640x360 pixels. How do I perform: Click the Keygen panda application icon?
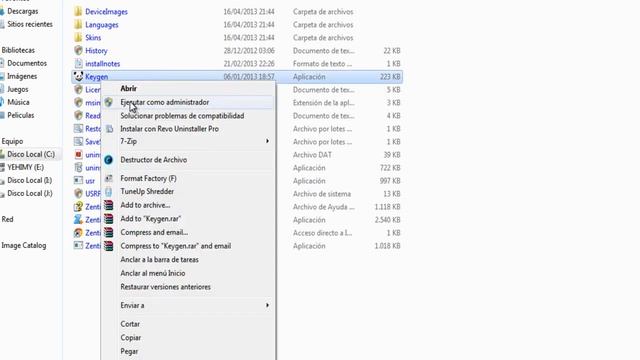pos(78,76)
